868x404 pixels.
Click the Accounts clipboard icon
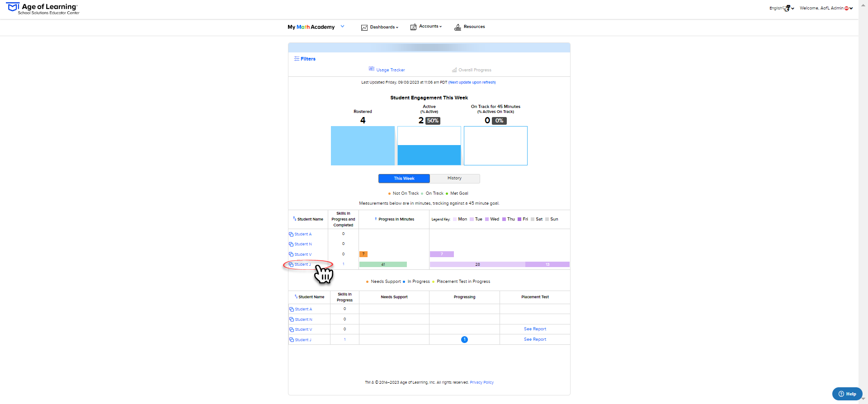(413, 27)
